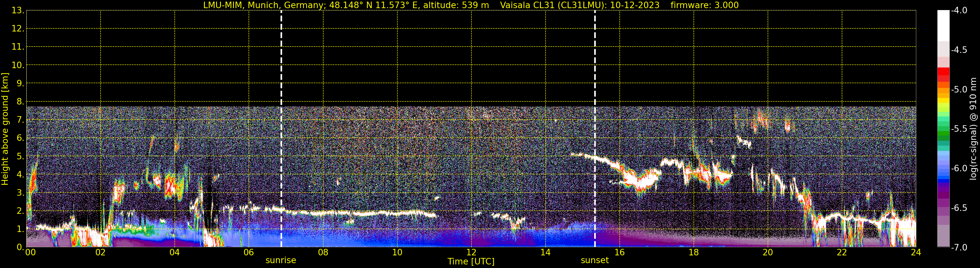Click the '11.' height-axis tick label
980x268 pixels.
18,47
